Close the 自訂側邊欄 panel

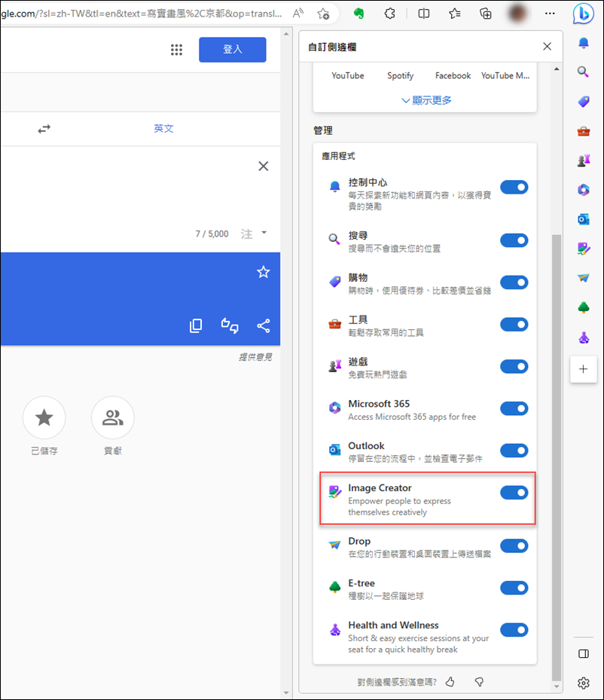pos(547,47)
